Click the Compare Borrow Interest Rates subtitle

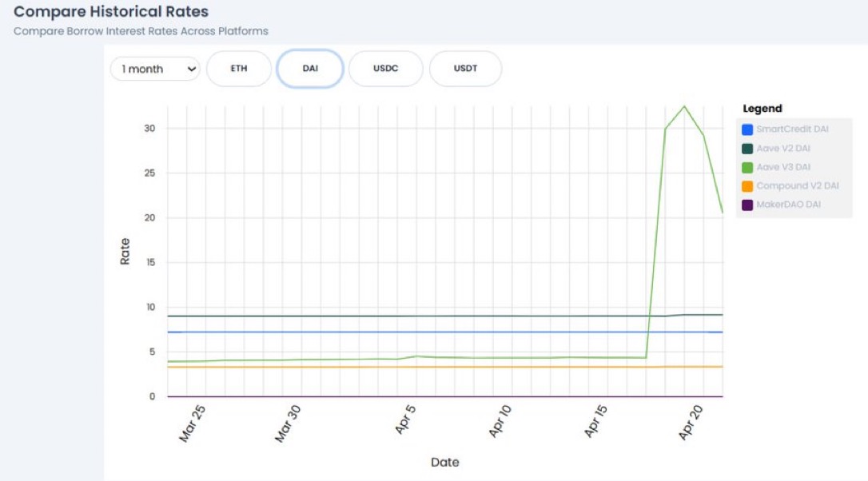click(141, 31)
